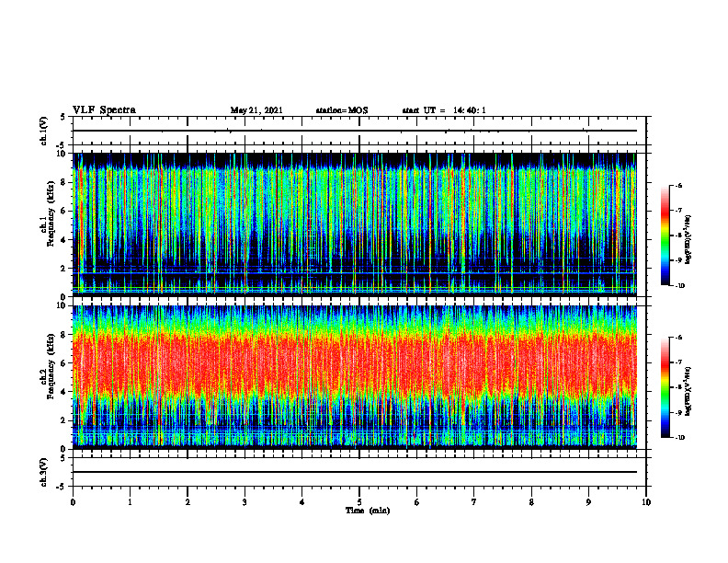Viewport: 728px width, 563px height.
Task: Click the time axis tick label "5"
Action: 359,502
